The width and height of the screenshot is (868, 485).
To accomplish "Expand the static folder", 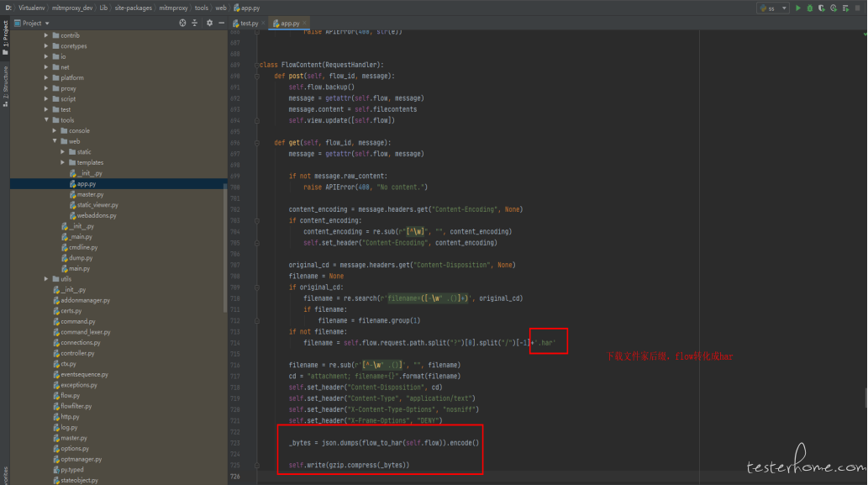I will [62, 151].
